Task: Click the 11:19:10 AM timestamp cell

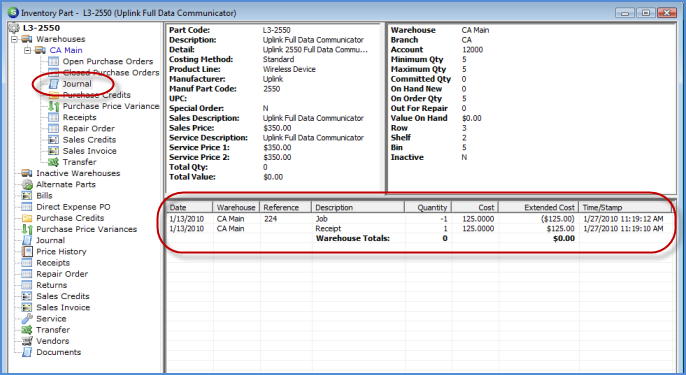Action: [x=623, y=229]
